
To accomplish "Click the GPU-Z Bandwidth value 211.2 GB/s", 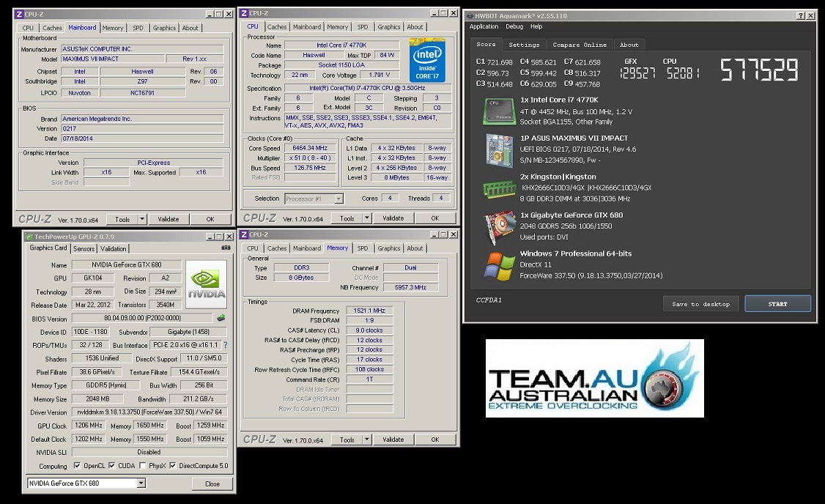I will pos(199,399).
